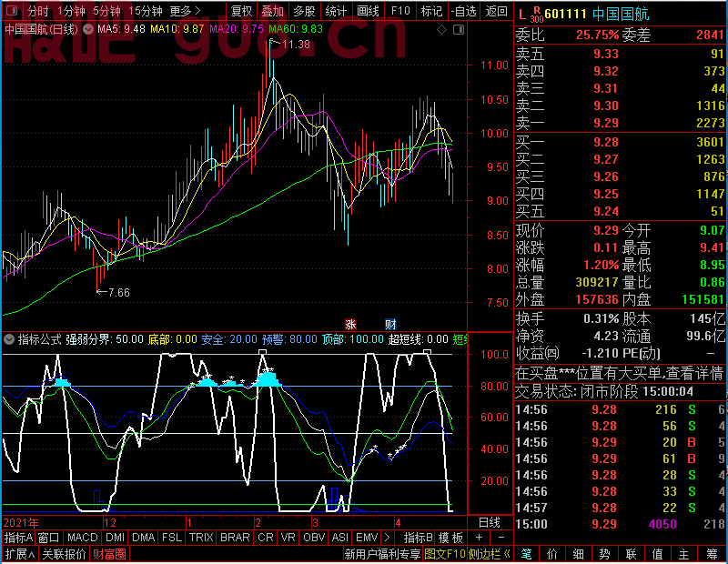
Task: Click the diamond icon on main chart
Action: [x=441, y=30]
